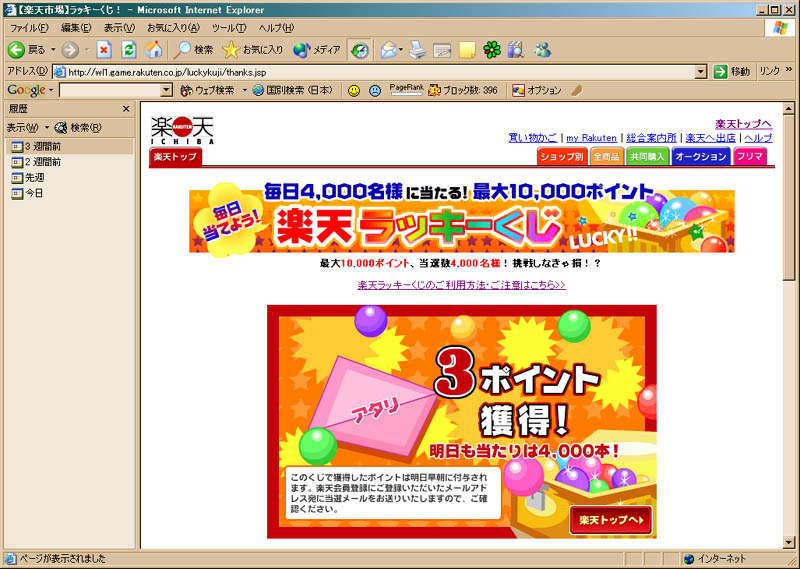Open Google toolbar options (オプション)
The height and width of the screenshot is (569, 800).
tap(537, 90)
